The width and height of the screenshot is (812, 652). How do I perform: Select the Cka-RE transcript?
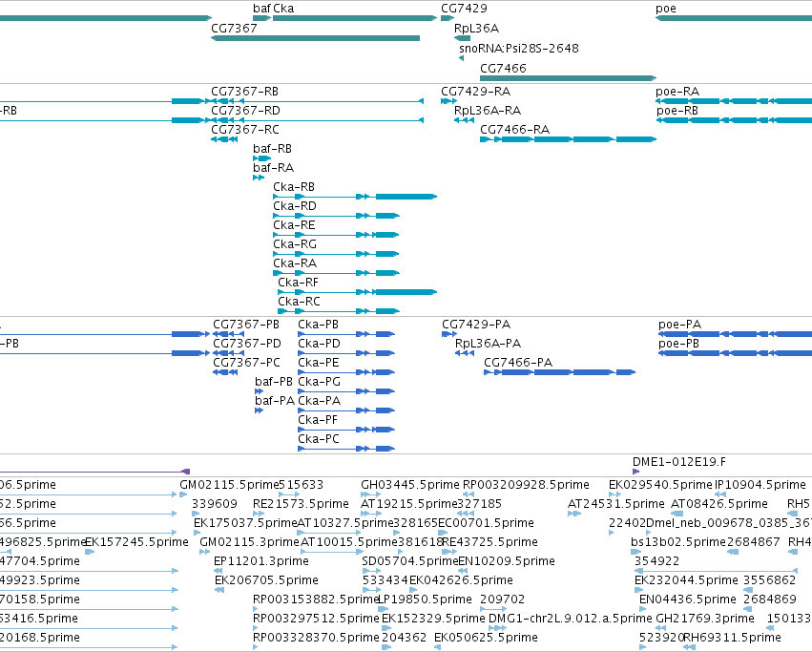[x=337, y=235]
